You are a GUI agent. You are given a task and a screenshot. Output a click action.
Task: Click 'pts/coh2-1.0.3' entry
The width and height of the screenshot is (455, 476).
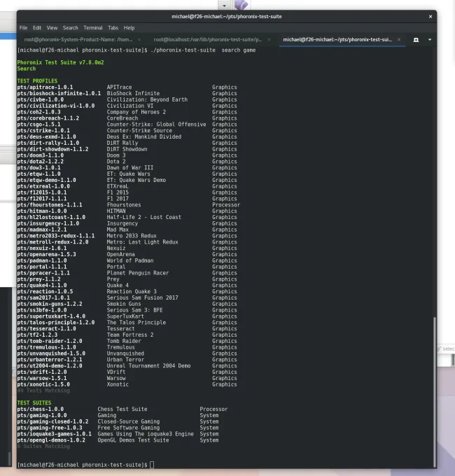[x=39, y=112]
